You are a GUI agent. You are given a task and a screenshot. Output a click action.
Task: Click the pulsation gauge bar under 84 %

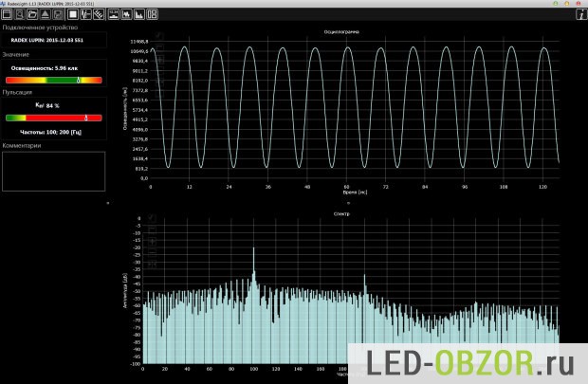point(53,119)
